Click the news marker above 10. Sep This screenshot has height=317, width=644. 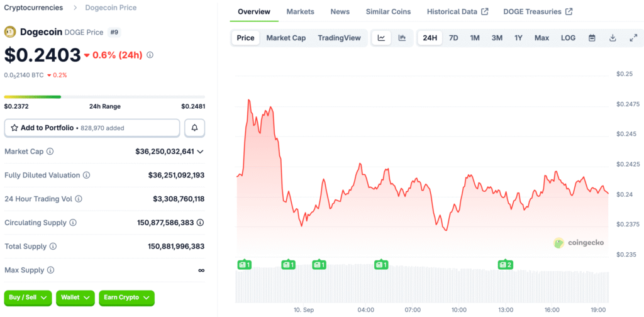(x=320, y=265)
